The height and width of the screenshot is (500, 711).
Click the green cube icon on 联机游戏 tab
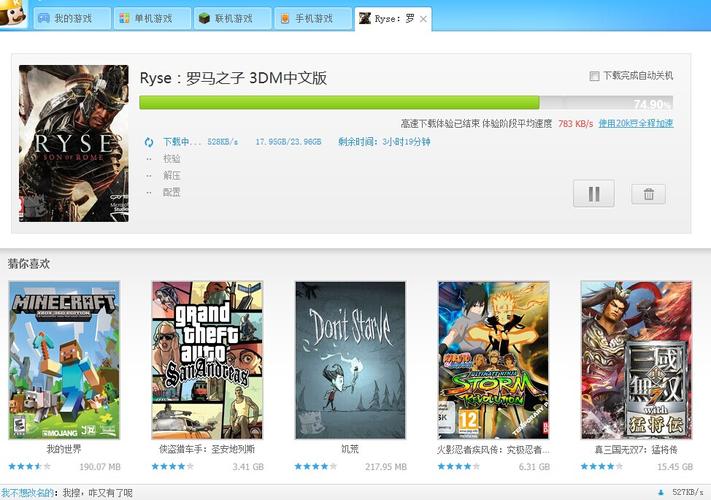[x=205, y=18]
